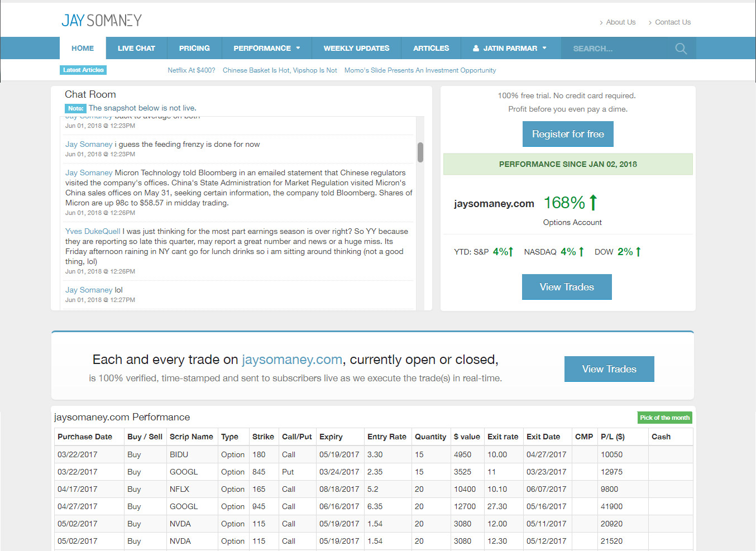Click the Jay Somaney site logo

[x=102, y=21]
